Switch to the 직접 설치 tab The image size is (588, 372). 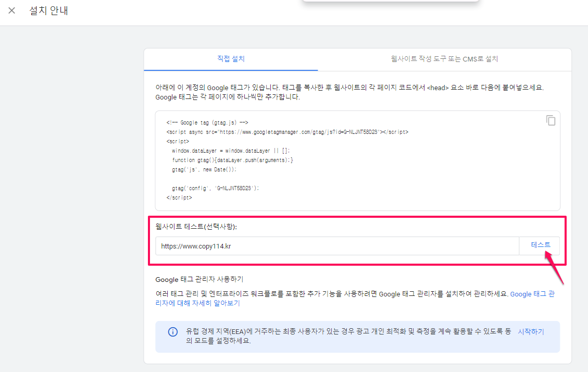(x=231, y=59)
